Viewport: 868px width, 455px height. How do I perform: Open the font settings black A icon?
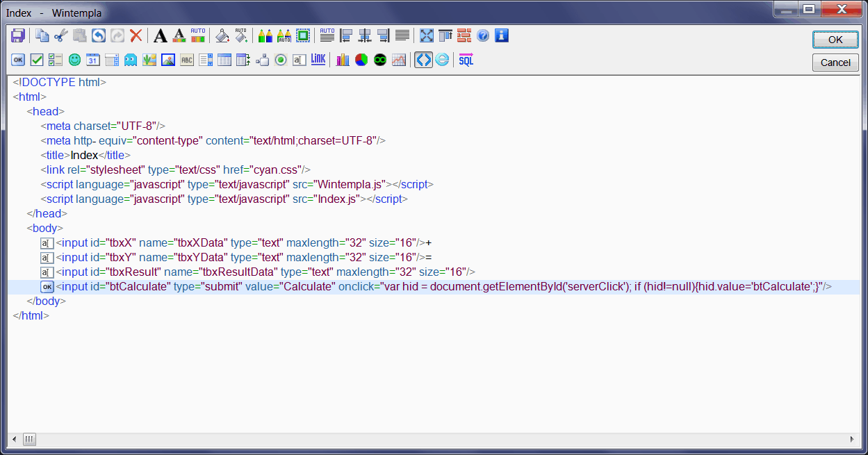[161, 35]
